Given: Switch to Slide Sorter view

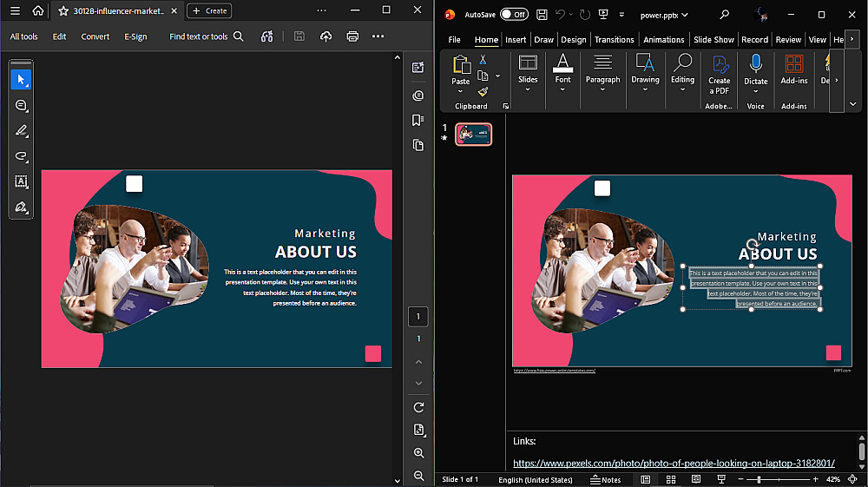Looking at the screenshot, I should [x=670, y=479].
